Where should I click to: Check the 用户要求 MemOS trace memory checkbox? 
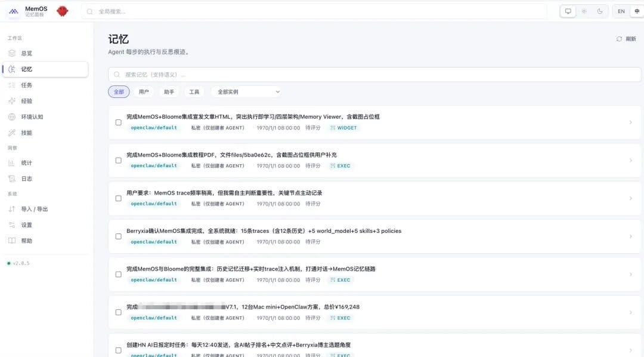[118, 198]
